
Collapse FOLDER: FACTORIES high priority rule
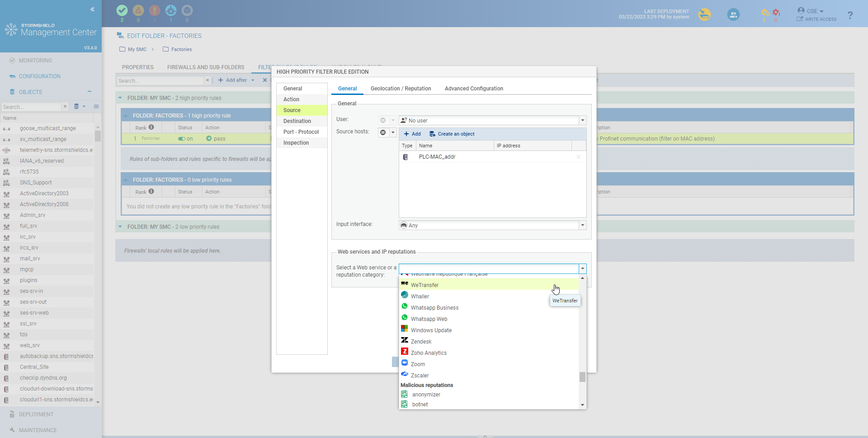[x=126, y=116]
